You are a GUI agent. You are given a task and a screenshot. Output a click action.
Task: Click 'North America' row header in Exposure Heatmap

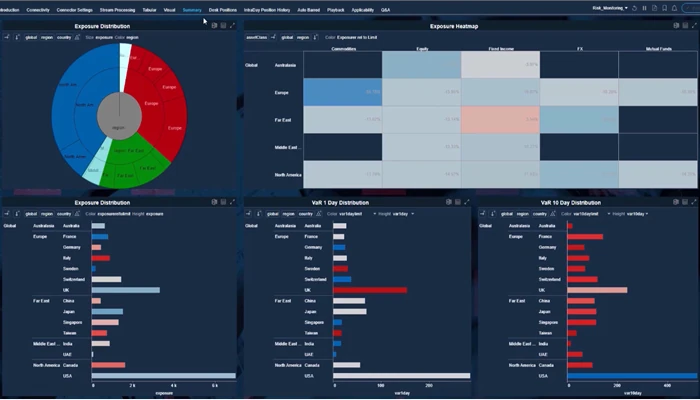point(288,175)
